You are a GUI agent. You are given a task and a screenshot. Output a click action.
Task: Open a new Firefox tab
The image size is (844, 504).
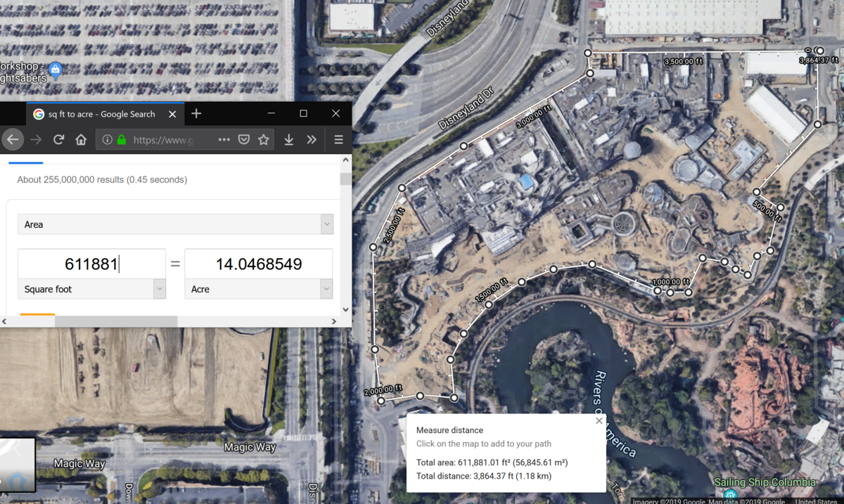point(196,113)
